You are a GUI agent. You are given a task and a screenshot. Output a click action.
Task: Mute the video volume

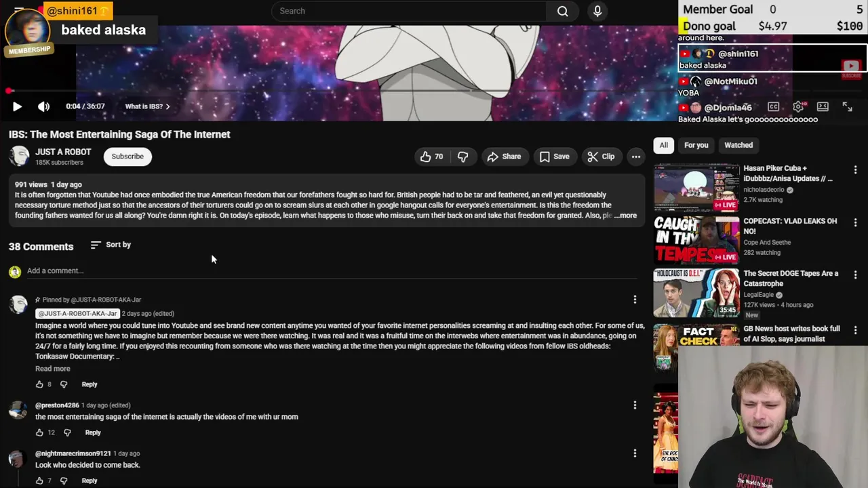pos(43,106)
